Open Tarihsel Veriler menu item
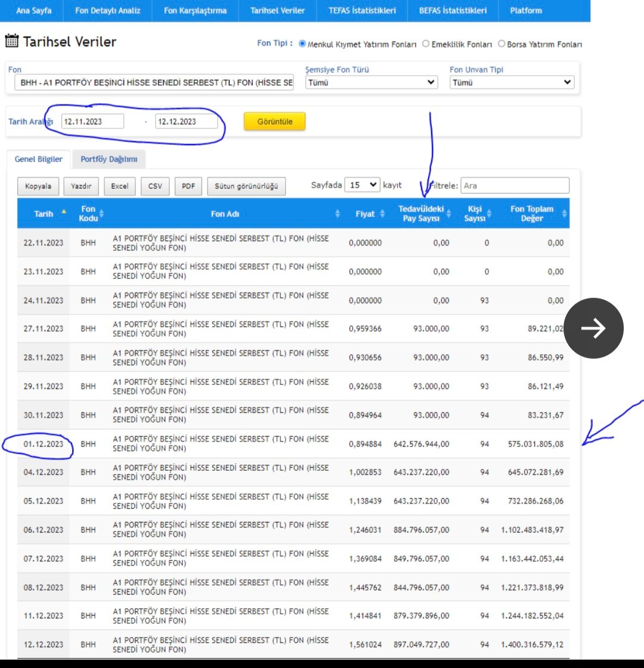 click(277, 11)
